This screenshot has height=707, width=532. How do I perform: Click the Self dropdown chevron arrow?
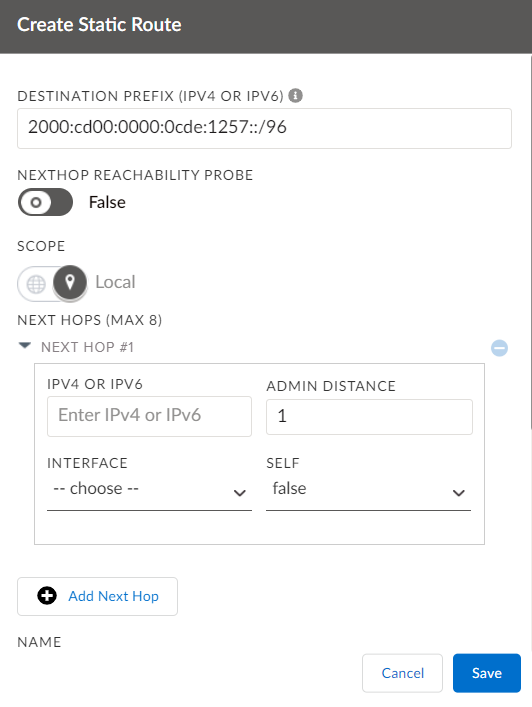pos(459,493)
